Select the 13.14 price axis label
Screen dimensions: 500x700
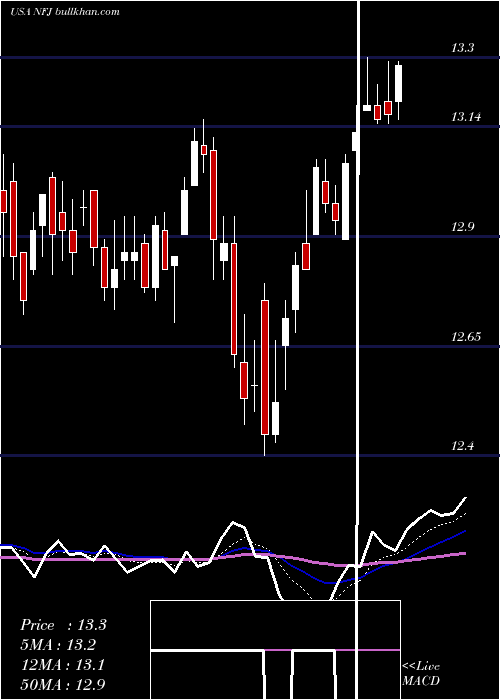466,117
